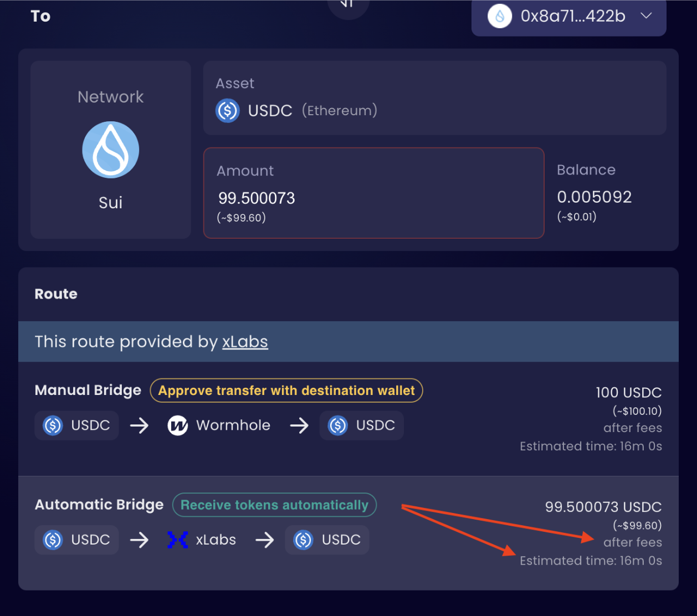Click source USDC icon in Automatic Bridge row

(x=53, y=540)
